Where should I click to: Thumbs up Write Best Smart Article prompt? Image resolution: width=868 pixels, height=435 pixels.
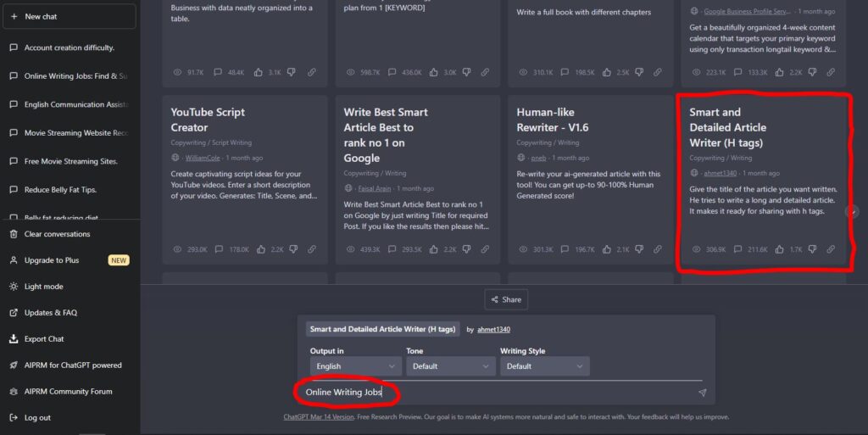coord(434,249)
